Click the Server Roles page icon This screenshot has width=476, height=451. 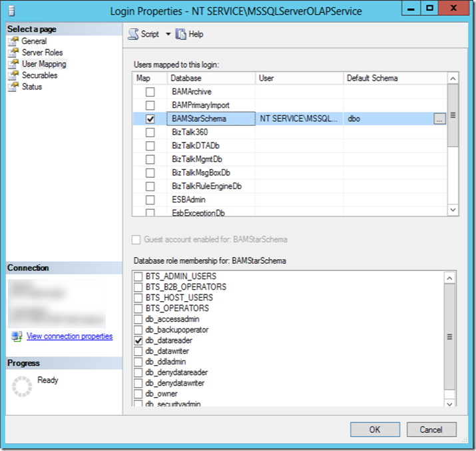click(13, 52)
